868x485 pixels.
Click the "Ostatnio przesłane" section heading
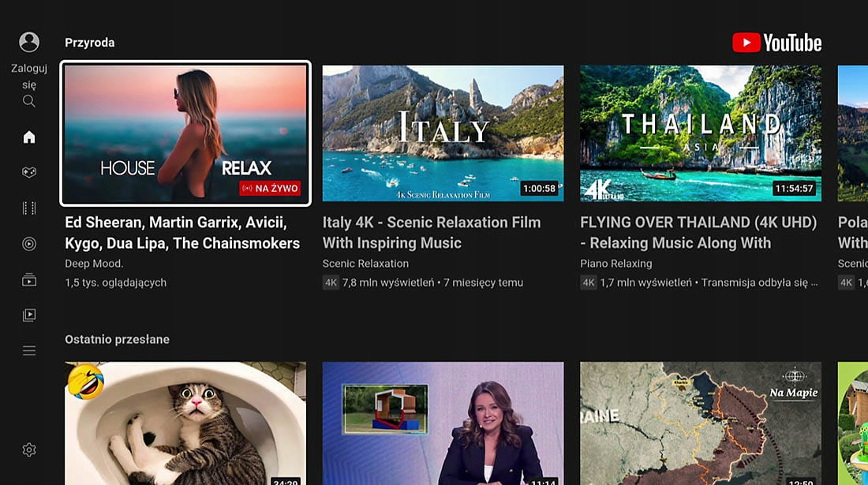pos(118,339)
